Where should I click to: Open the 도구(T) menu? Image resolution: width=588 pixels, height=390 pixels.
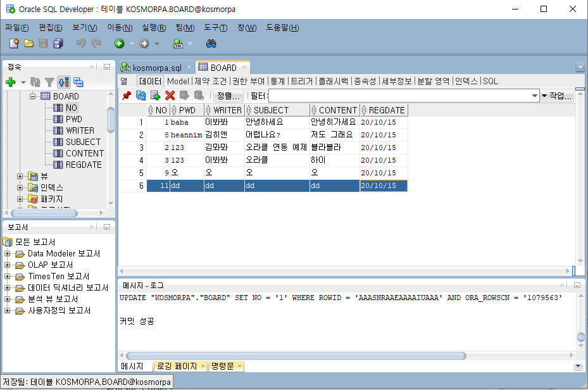(x=216, y=28)
